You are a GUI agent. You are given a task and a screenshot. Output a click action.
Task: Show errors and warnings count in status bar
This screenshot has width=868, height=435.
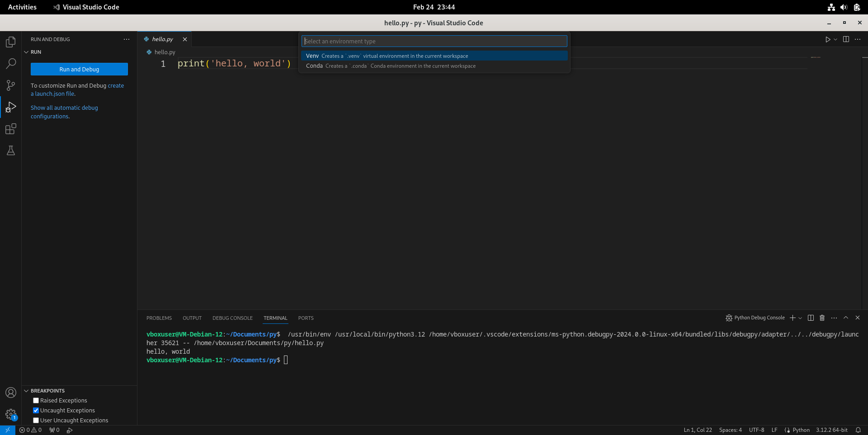click(x=30, y=430)
